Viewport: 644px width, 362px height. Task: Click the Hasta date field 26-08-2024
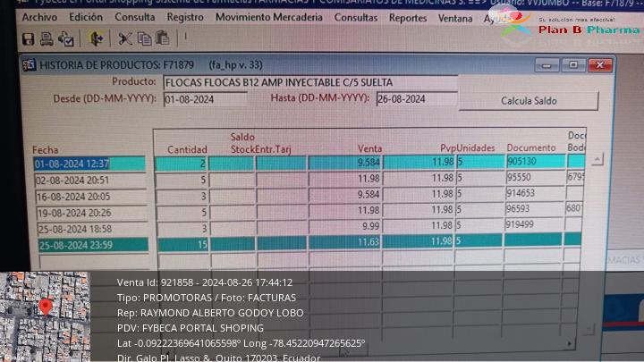pyautogui.click(x=417, y=99)
